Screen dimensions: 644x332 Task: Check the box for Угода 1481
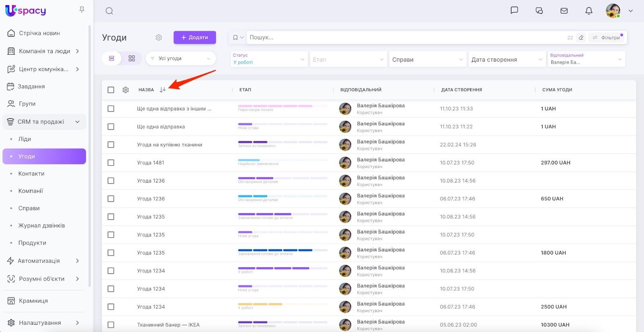click(111, 163)
